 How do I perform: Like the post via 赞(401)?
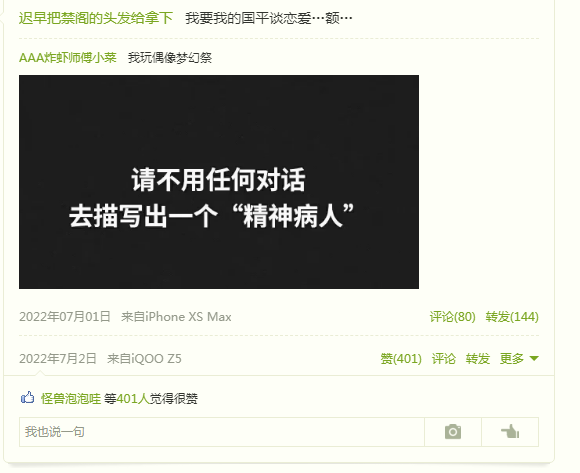pyautogui.click(x=401, y=358)
